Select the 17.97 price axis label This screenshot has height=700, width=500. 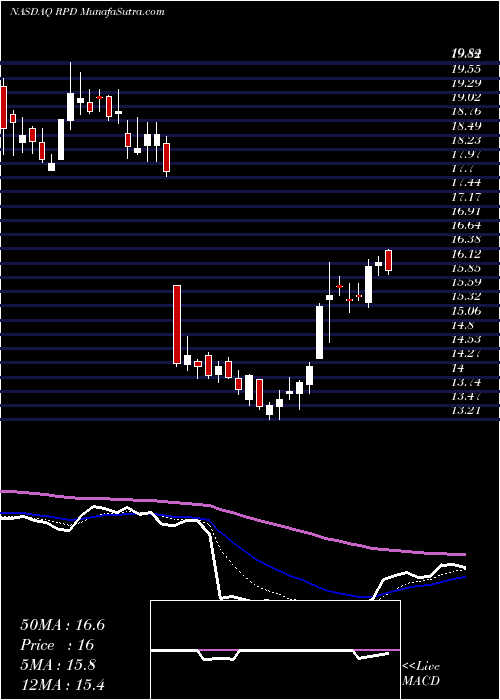[x=466, y=155]
